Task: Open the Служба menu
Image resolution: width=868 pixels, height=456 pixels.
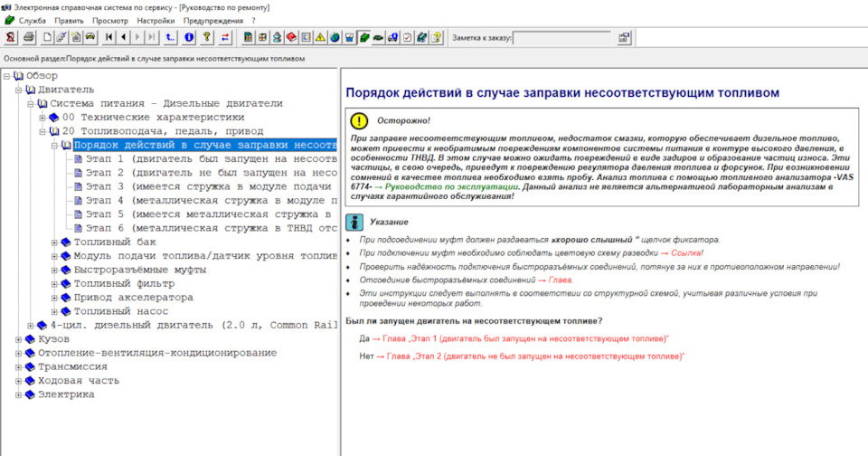Action: [32, 20]
